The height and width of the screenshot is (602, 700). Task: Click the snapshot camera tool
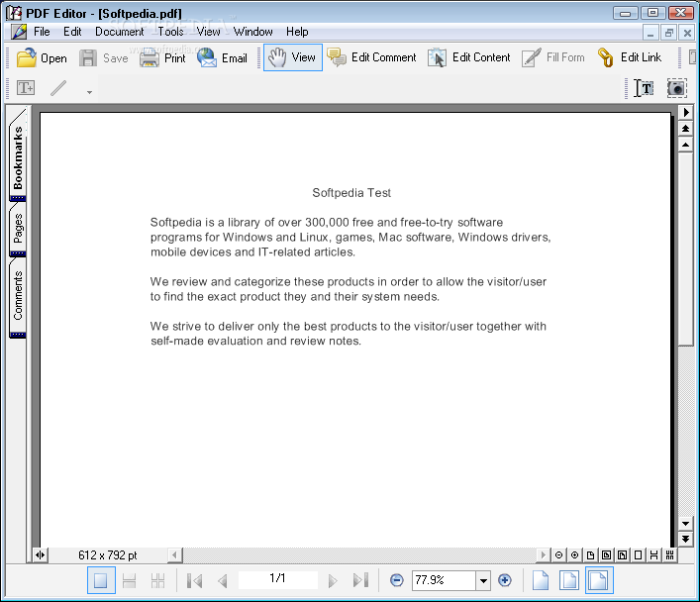(x=677, y=88)
